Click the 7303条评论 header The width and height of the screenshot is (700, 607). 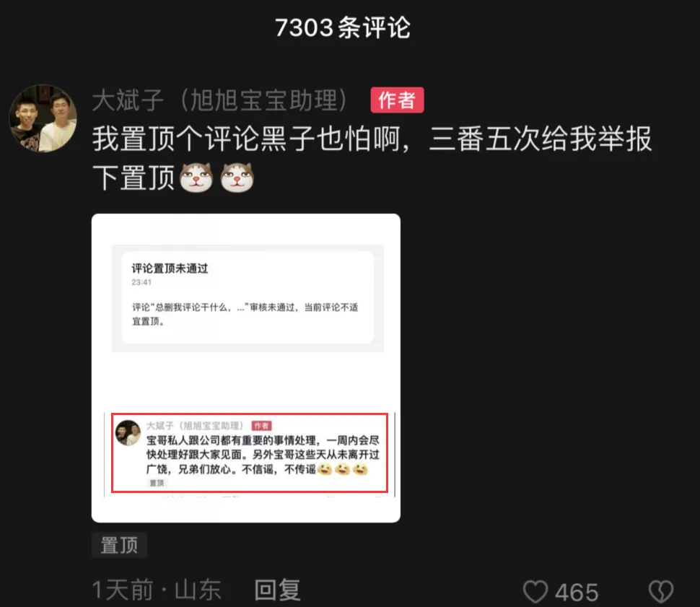343,27
